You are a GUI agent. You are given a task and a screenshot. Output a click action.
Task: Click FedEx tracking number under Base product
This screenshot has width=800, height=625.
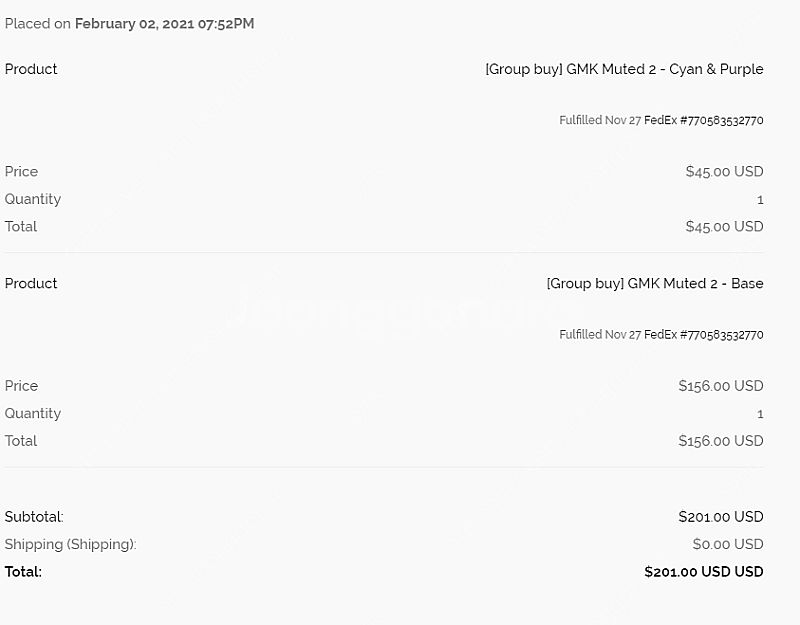[704, 335]
